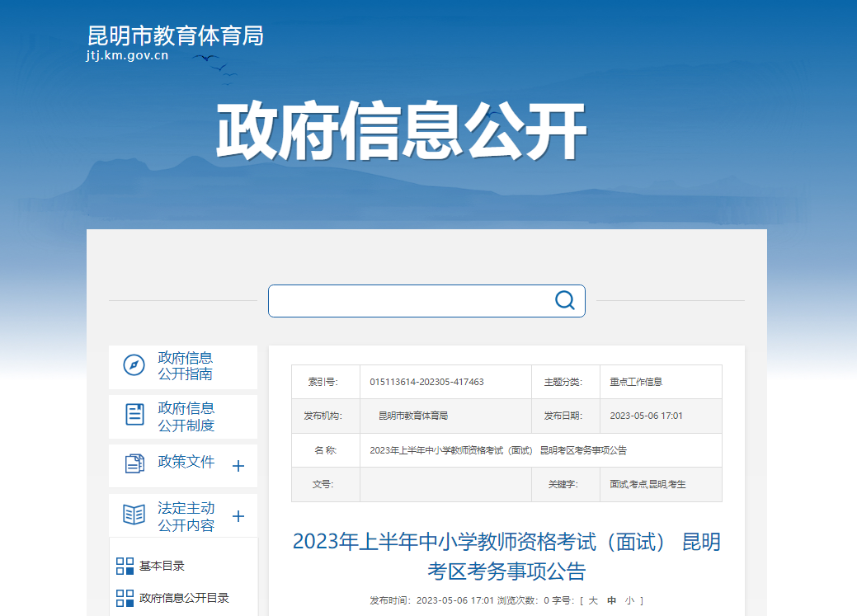Click the jtj.km.gov.cn site address text
The width and height of the screenshot is (857, 616).
(127, 56)
